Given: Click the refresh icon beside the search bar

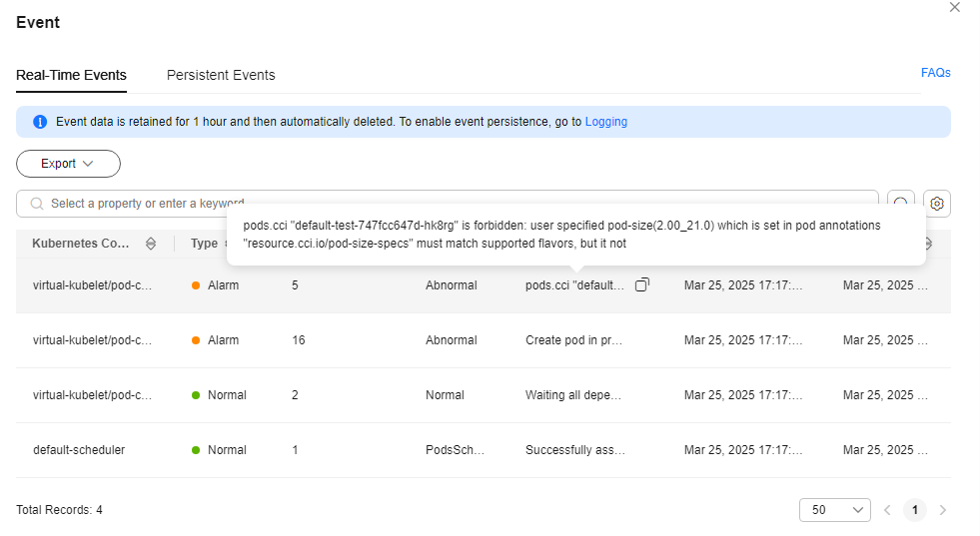Looking at the screenshot, I should (901, 198).
